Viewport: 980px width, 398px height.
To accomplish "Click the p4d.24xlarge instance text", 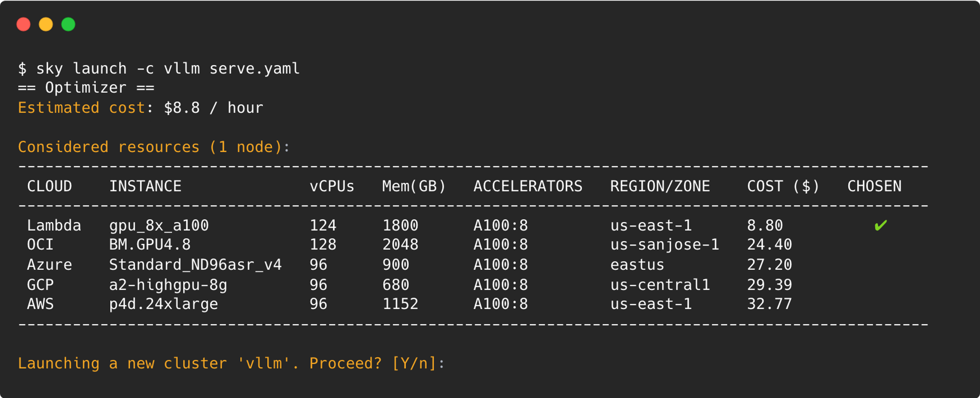I will (164, 304).
